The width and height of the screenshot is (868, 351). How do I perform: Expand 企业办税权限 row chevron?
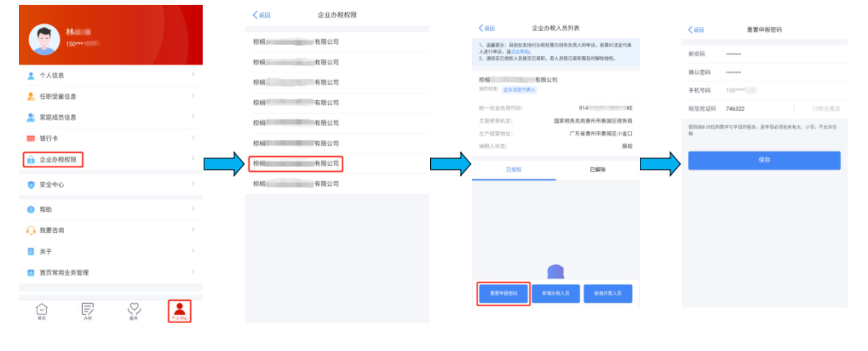[193, 158]
